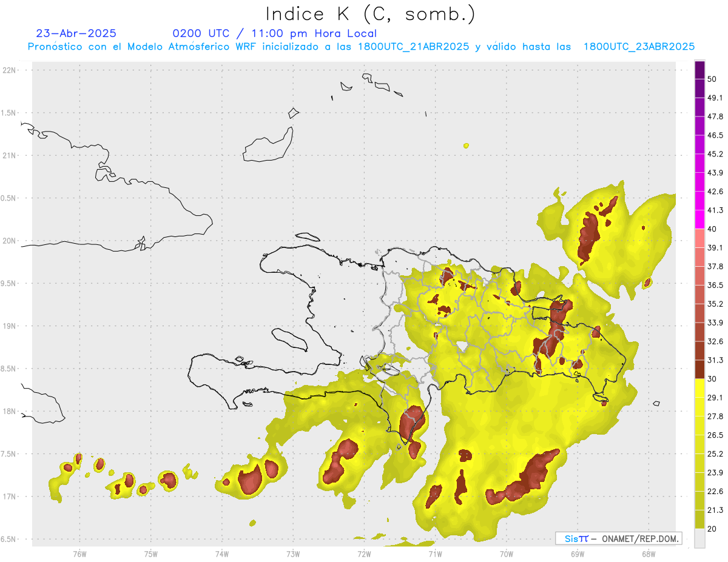728x562 pixels.
Task: Pick the bright yellow swatch between 29.1 and 30
Action: coord(699,388)
